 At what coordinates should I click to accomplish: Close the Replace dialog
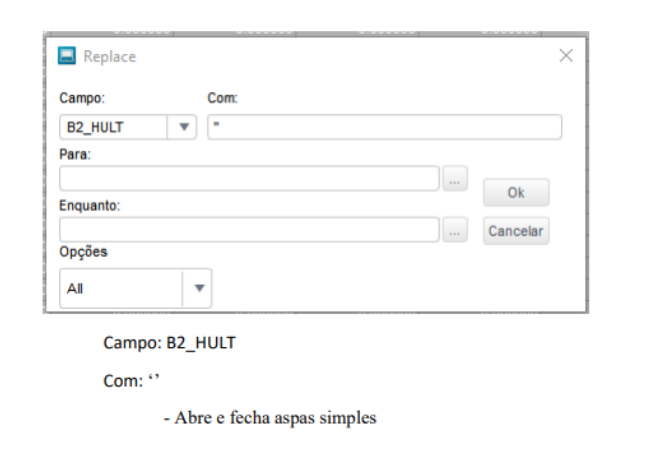point(566,56)
